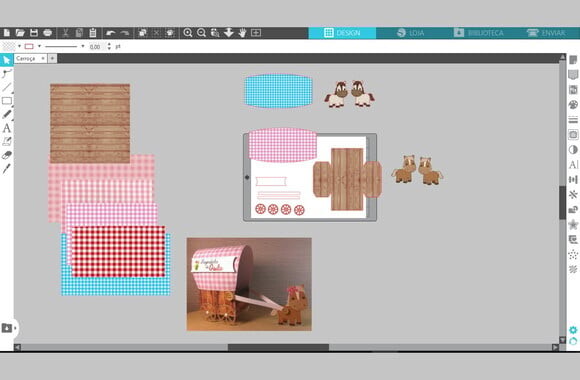Open the Text Style panel
This screenshot has height=380, width=580.
click(x=573, y=165)
